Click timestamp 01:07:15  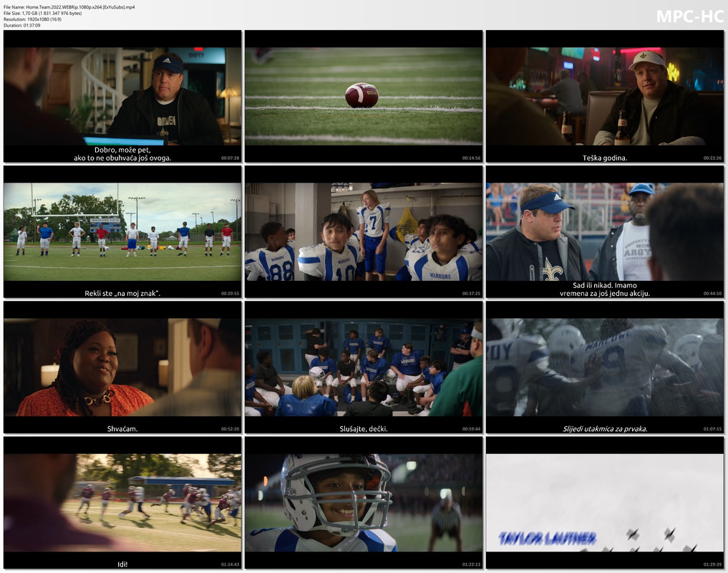coord(712,429)
